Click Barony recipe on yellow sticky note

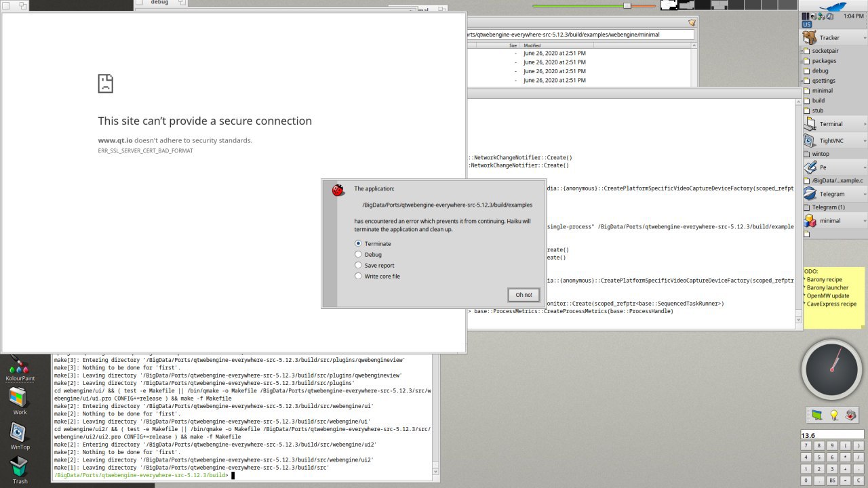824,279
